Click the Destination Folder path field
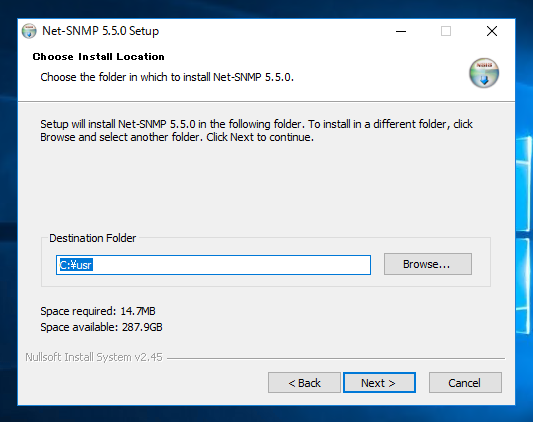The width and height of the screenshot is (533, 422). [213, 265]
